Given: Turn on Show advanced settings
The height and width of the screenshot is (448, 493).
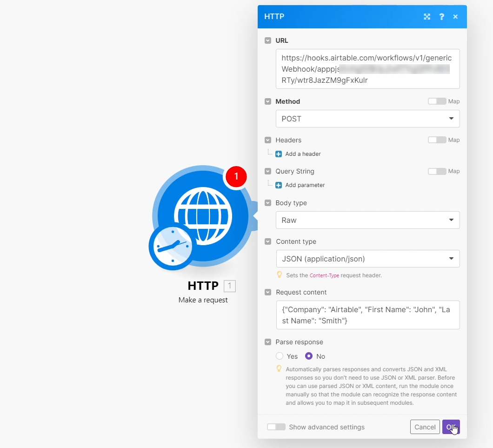Looking at the screenshot, I should tap(276, 427).
